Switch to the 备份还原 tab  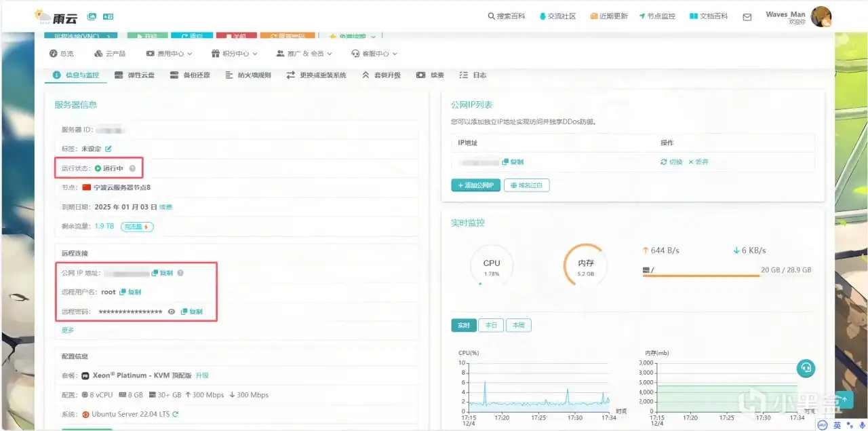190,75
